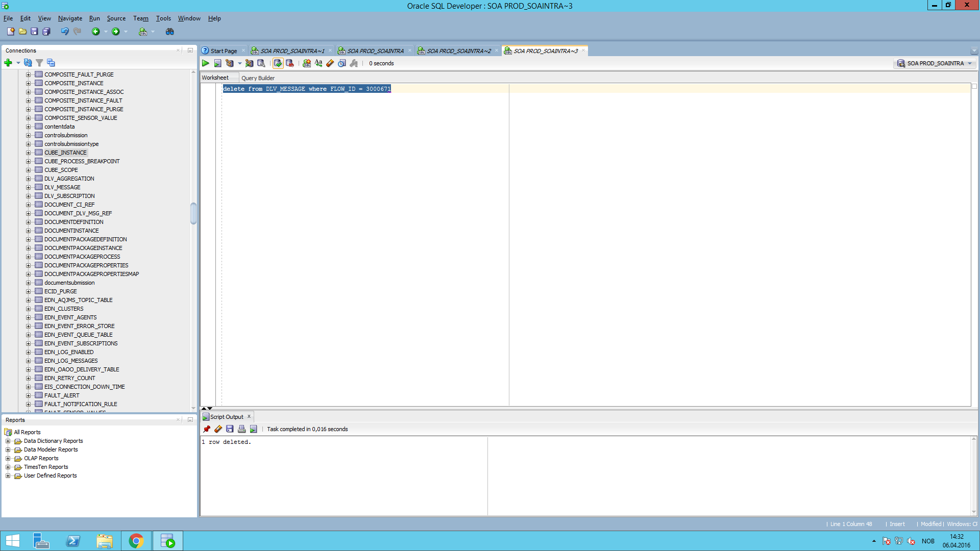Screen dimensions: 980x551
Task: Expand the COMPOSITE_INSTANCE table node
Action: (x=29, y=83)
